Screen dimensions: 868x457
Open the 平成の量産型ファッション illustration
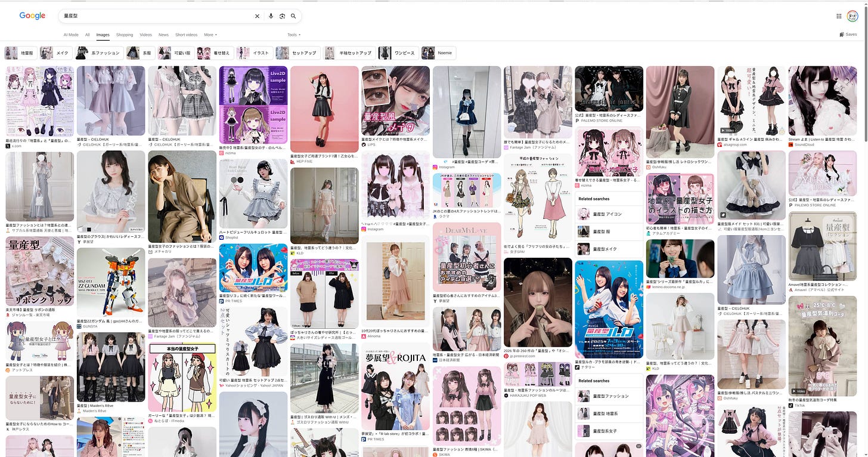(x=538, y=199)
